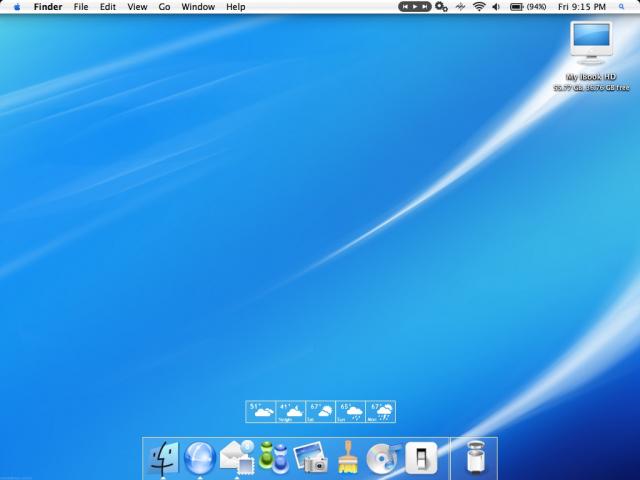This screenshot has height=480, width=640.
Task: Click the 41° Tonight forecast tile
Action: pos(291,411)
